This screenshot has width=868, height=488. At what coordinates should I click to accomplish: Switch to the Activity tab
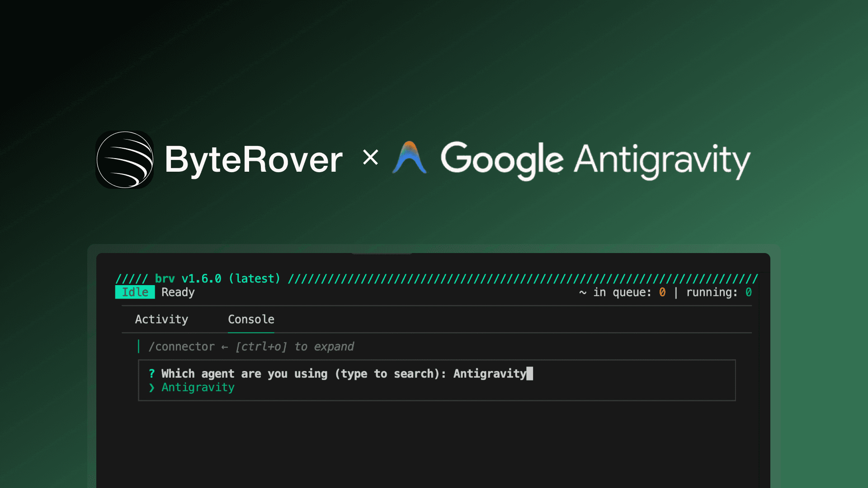[x=161, y=319]
